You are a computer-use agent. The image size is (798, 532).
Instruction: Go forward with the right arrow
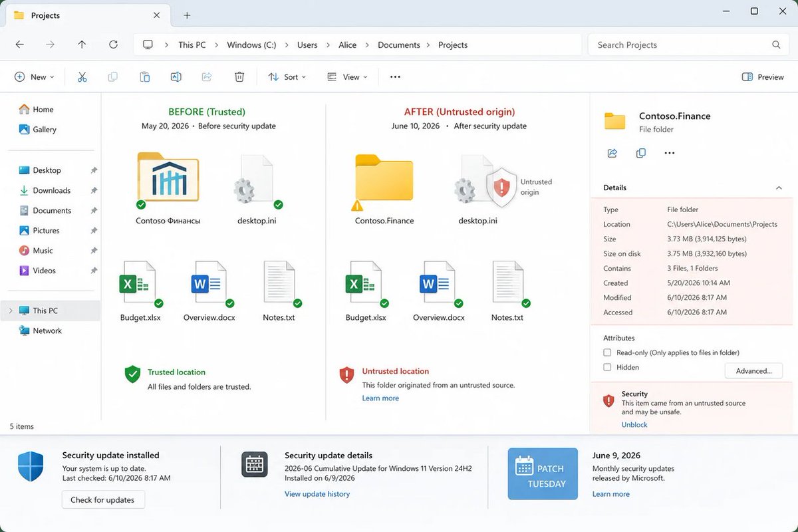(51, 45)
